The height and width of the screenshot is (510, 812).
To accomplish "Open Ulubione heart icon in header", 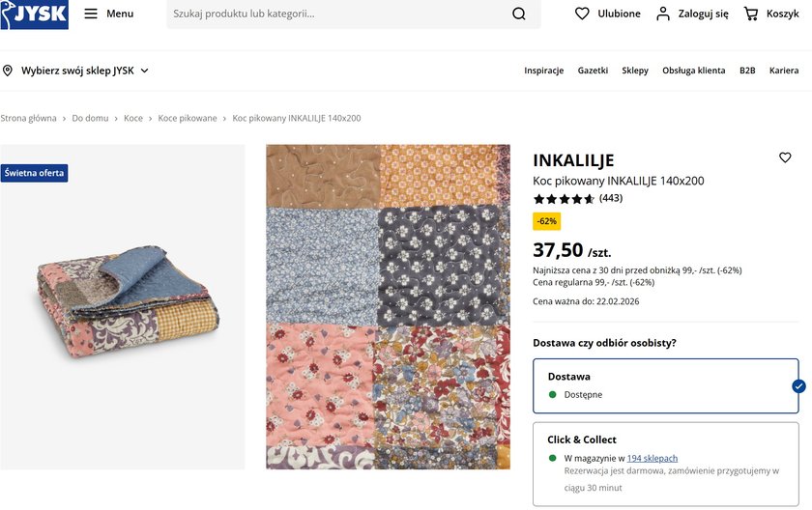I will click(x=582, y=14).
